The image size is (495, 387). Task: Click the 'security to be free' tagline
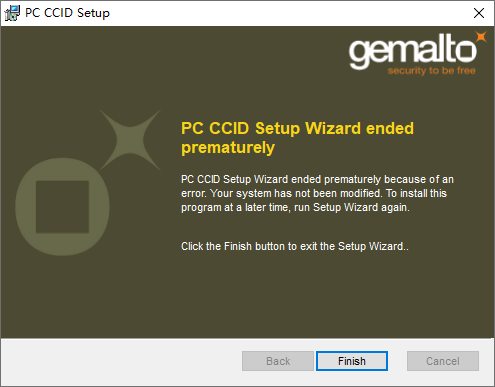[x=431, y=71]
